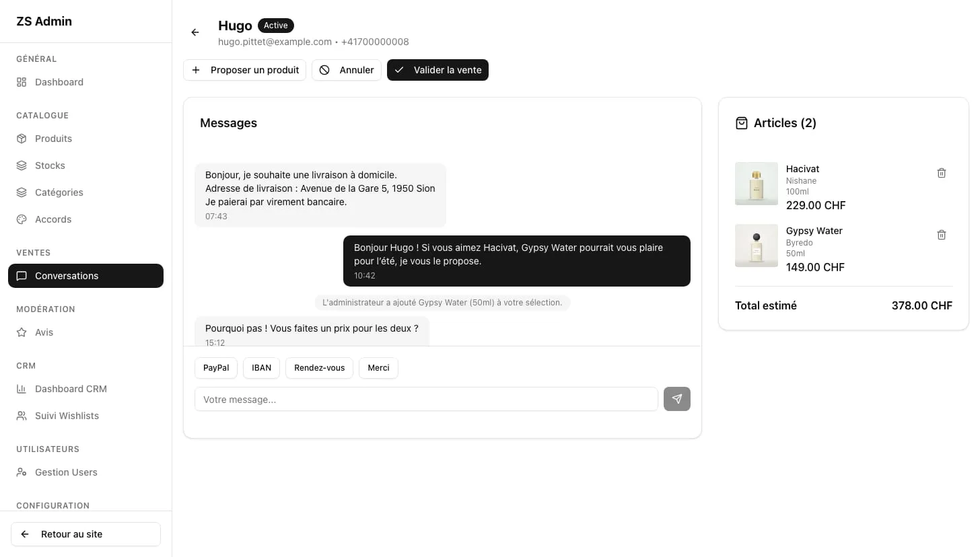The width and height of the screenshot is (980, 557).
Task: Insert the PayPal quick reply
Action: pyautogui.click(x=216, y=368)
